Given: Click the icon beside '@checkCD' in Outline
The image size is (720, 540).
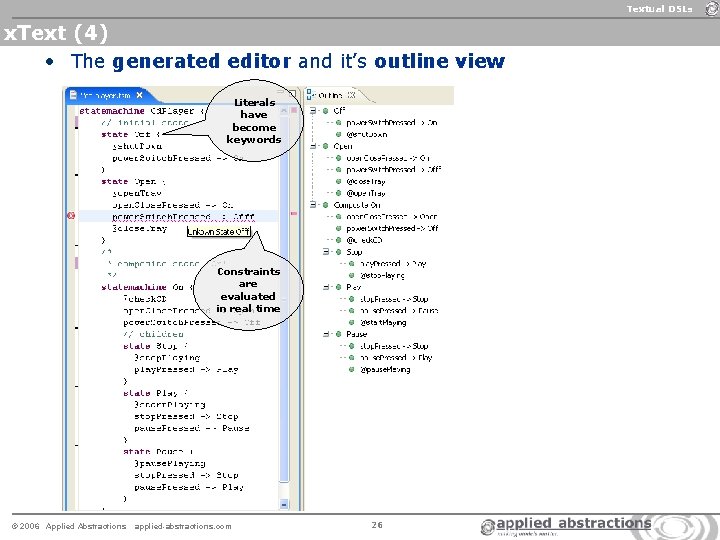Looking at the screenshot, I should pyautogui.click(x=338, y=240).
